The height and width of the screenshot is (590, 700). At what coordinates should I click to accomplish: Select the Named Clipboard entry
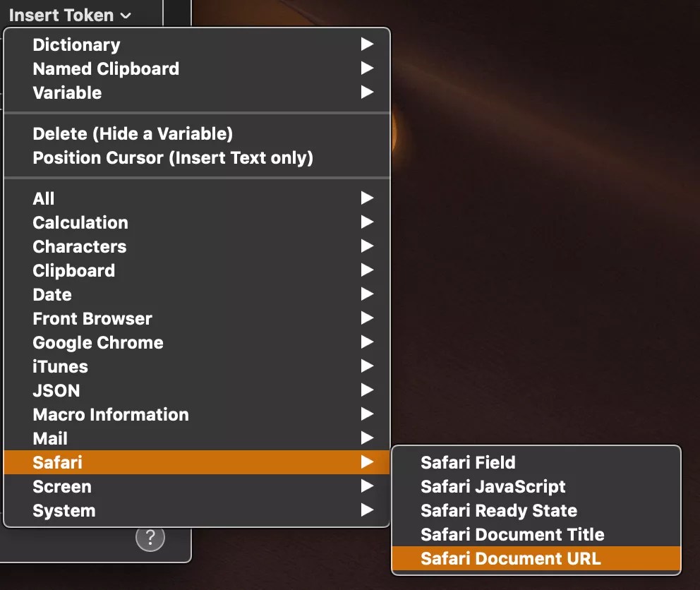(106, 68)
